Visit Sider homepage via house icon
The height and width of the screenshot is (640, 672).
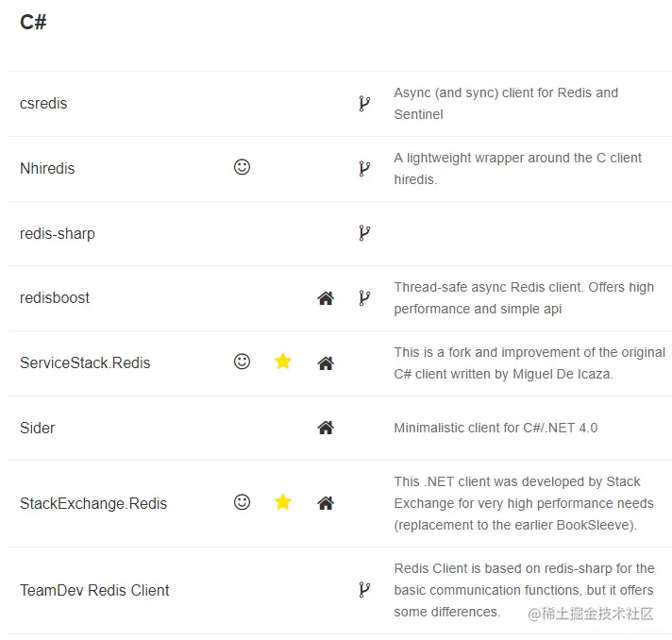pyautogui.click(x=326, y=428)
